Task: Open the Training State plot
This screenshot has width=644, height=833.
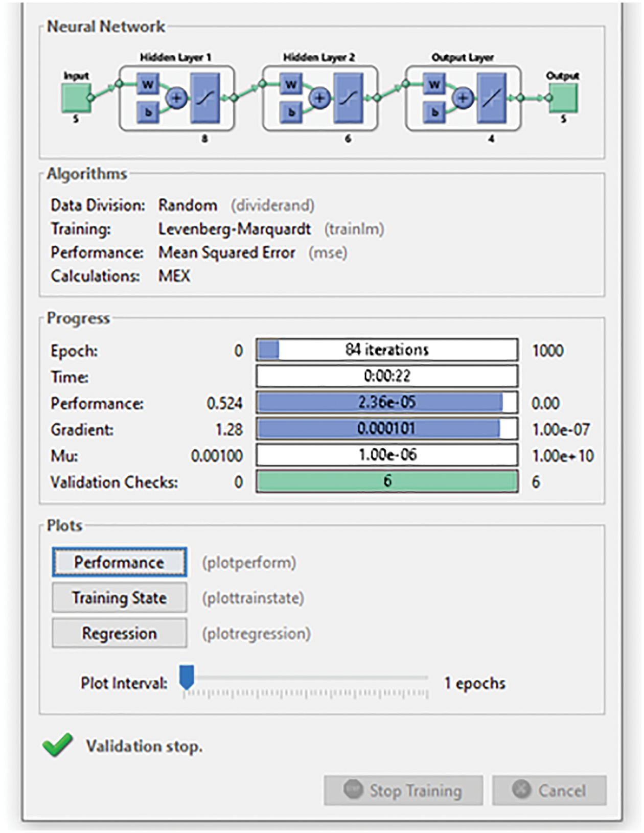Action: point(119,597)
